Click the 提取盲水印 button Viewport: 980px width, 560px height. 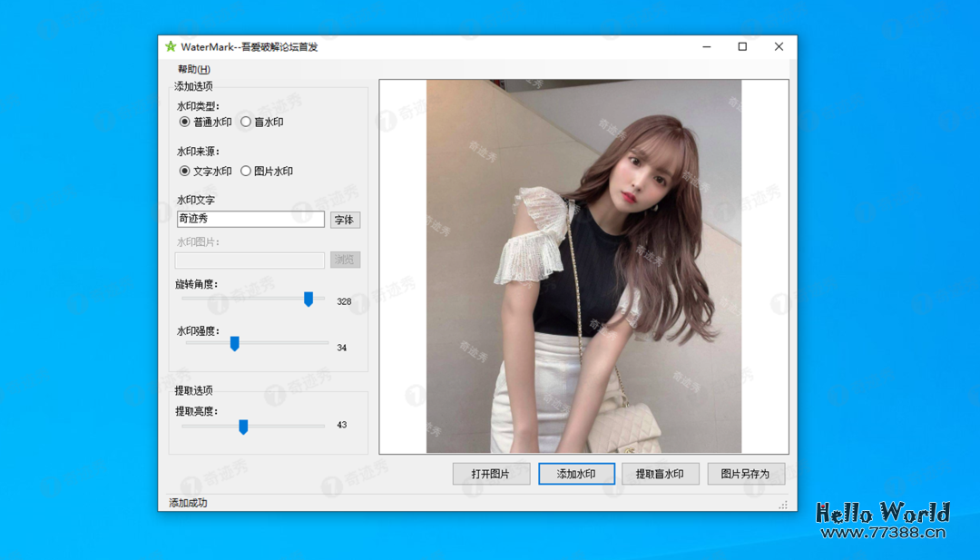660,474
